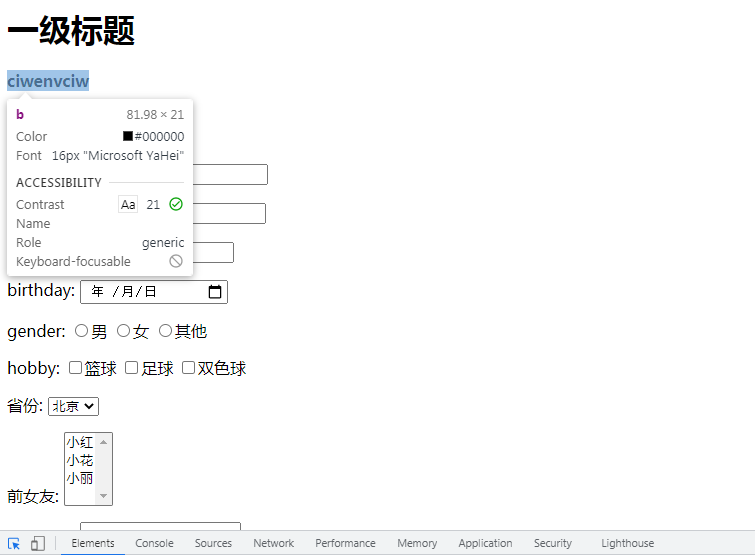This screenshot has height=557, width=755.
Task: Click the birthday: label text
Action: (41, 290)
